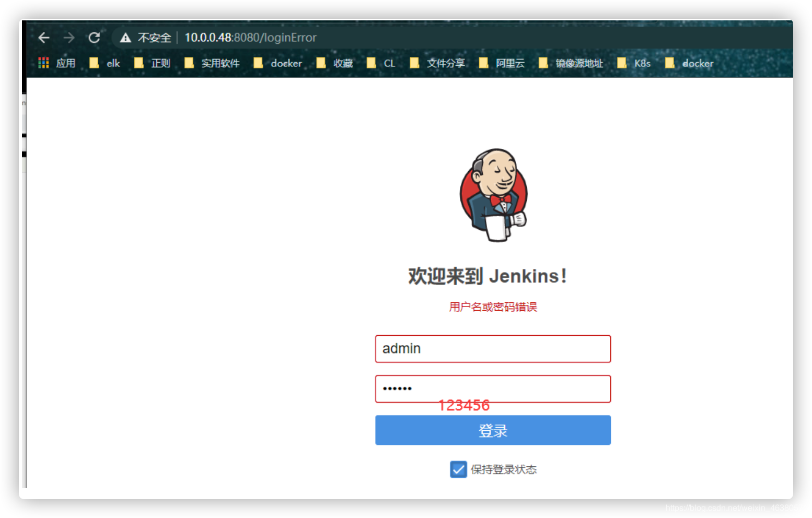Click the browser forward arrow
Viewport: 812px width, 518px height.
pos(69,38)
